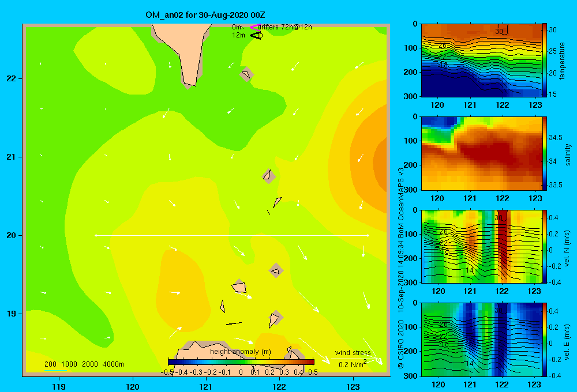Click the '-0.5' tick on height anomaly bar
577x392 pixels.
click(167, 372)
